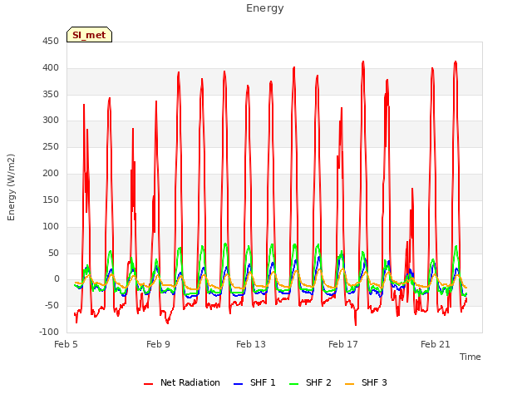This screenshot has width=532, height=399.
Task: Click the Feb 9 x-axis label
Action: point(158,344)
